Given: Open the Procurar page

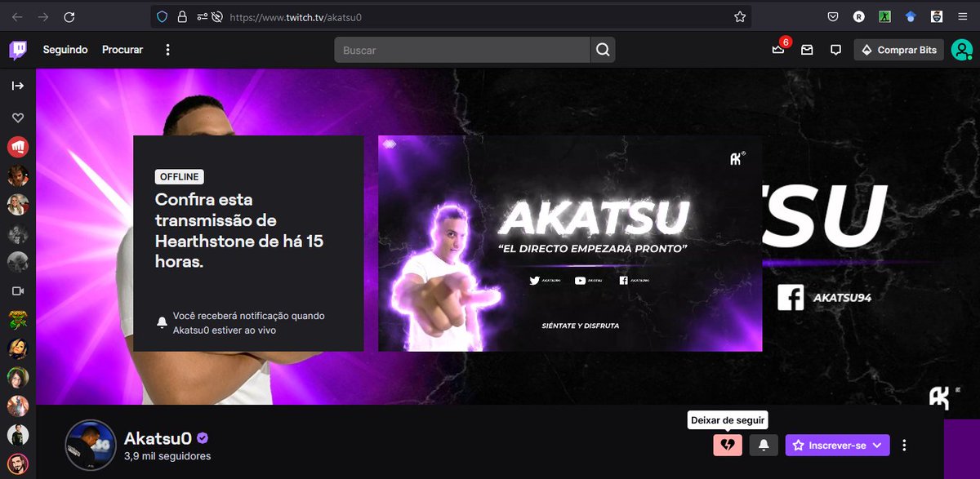Looking at the screenshot, I should pos(122,50).
